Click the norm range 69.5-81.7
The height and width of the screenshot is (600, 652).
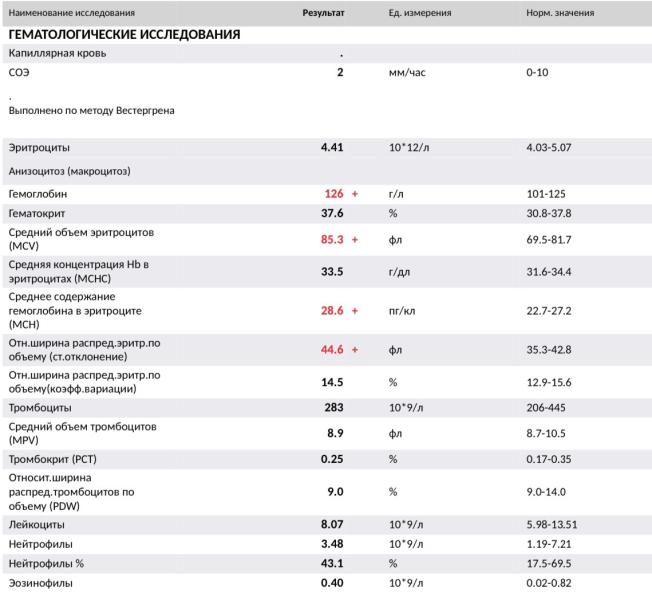point(549,240)
